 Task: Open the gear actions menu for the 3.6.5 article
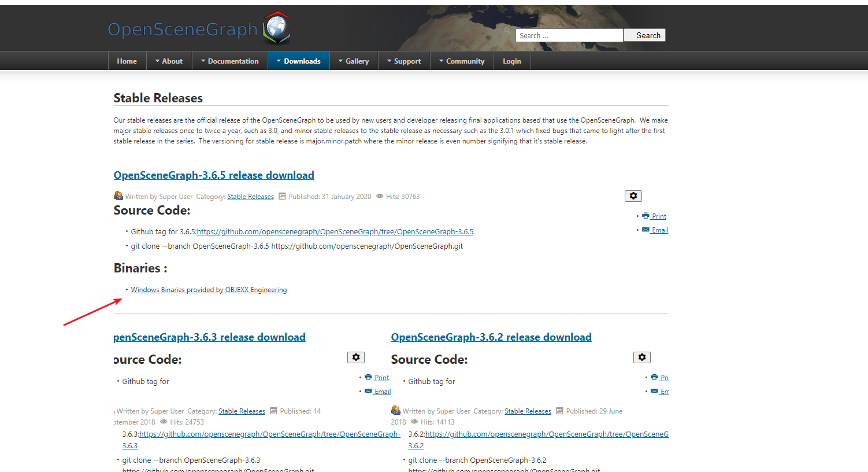point(633,196)
